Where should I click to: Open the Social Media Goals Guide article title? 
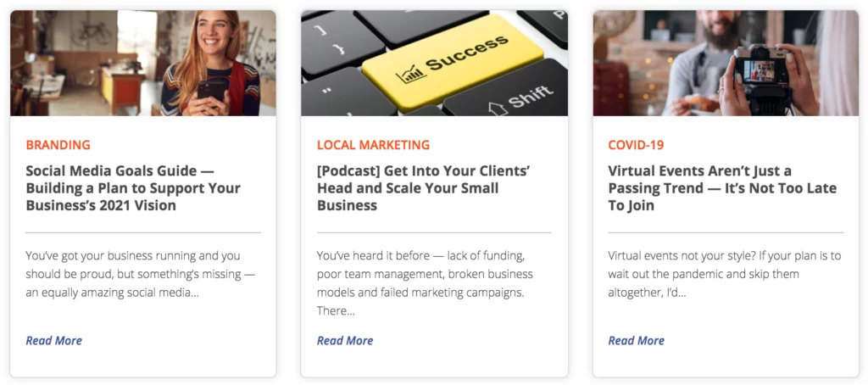[133, 188]
